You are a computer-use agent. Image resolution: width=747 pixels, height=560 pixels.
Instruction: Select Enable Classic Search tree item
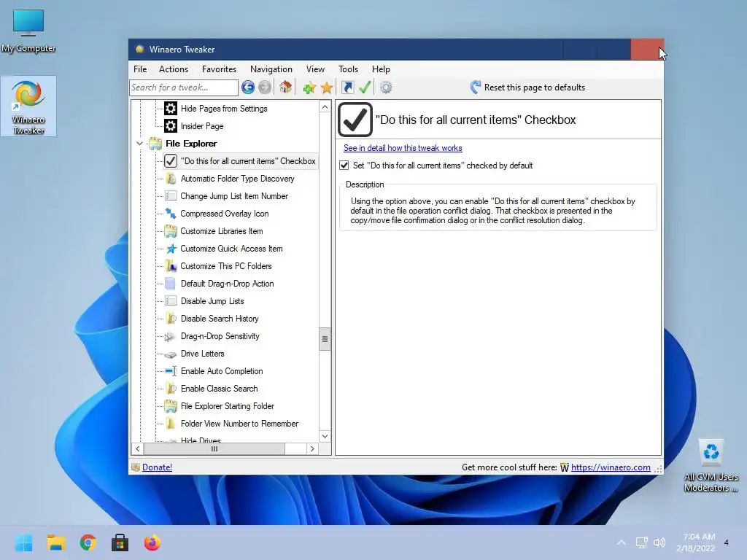[x=219, y=389]
